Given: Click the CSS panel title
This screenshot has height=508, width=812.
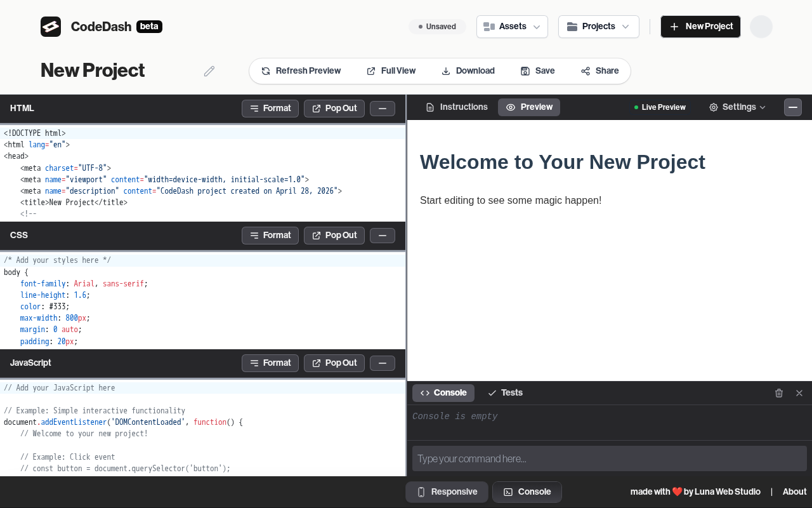Looking at the screenshot, I should [x=19, y=236].
